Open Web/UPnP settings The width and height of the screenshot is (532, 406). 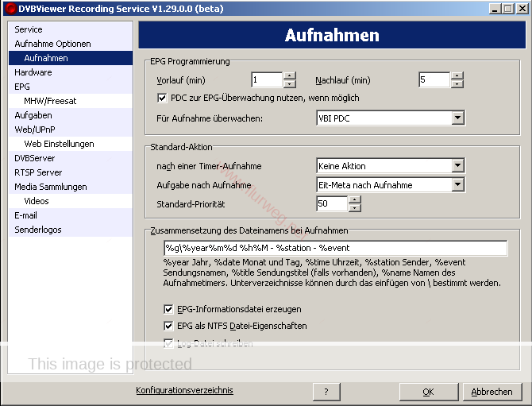coord(71,130)
